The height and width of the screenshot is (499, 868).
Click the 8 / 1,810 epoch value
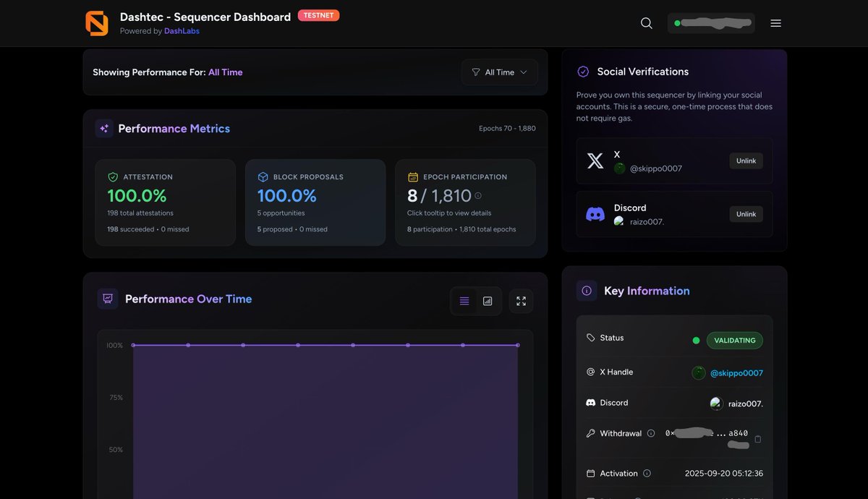click(x=439, y=195)
